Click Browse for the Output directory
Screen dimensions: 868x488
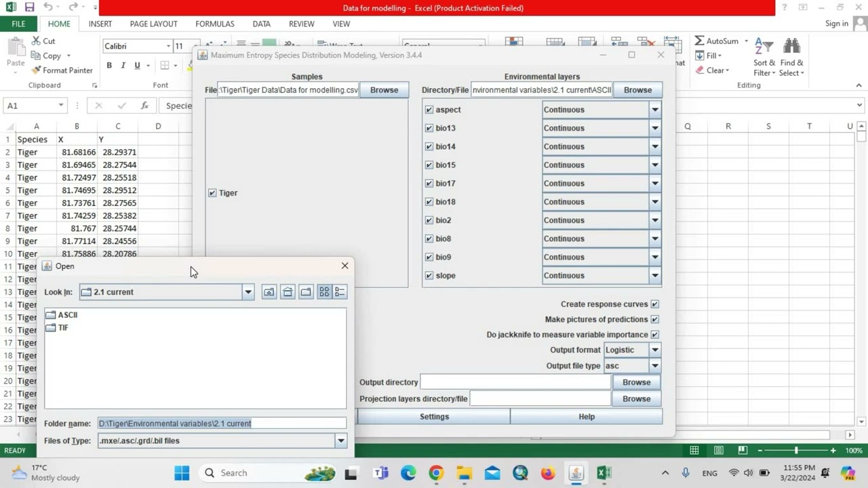point(636,382)
